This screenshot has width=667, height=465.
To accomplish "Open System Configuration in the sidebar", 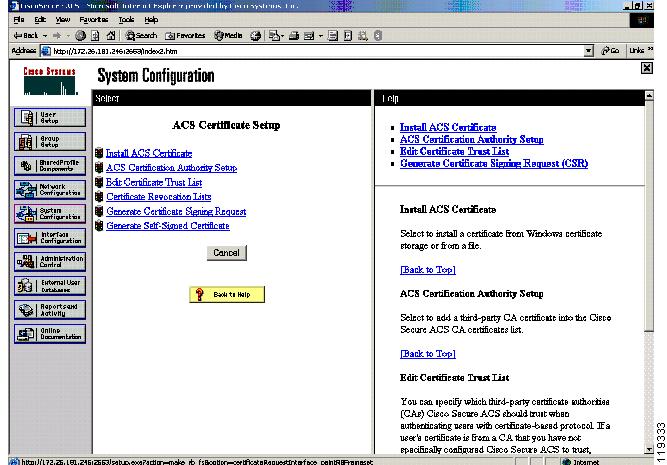I will click(x=50, y=214).
